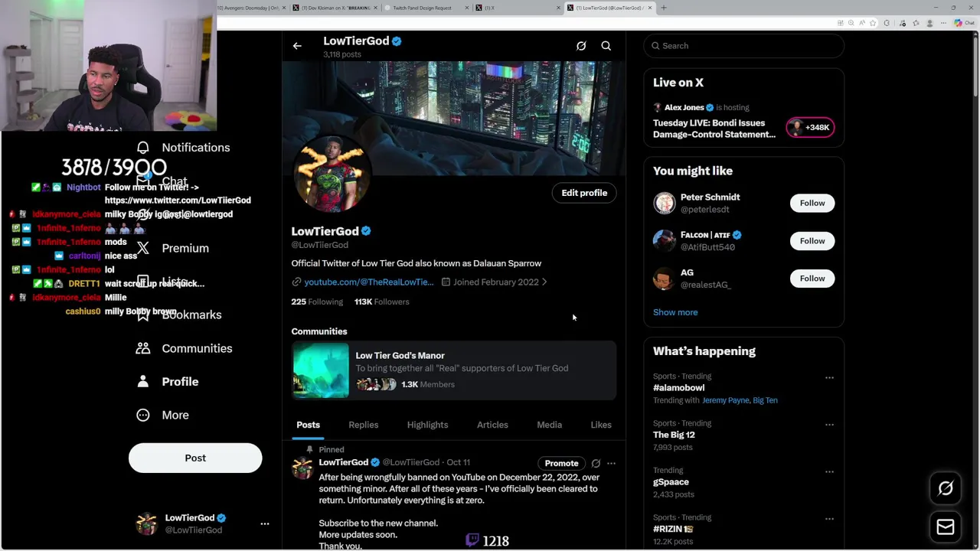980x551 pixels.
Task: Follow Peter Schmidt
Action: [812, 203]
